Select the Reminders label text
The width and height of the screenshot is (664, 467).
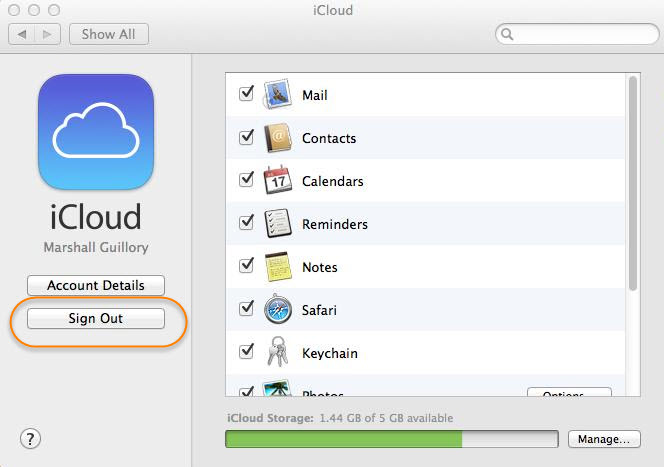[335, 224]
